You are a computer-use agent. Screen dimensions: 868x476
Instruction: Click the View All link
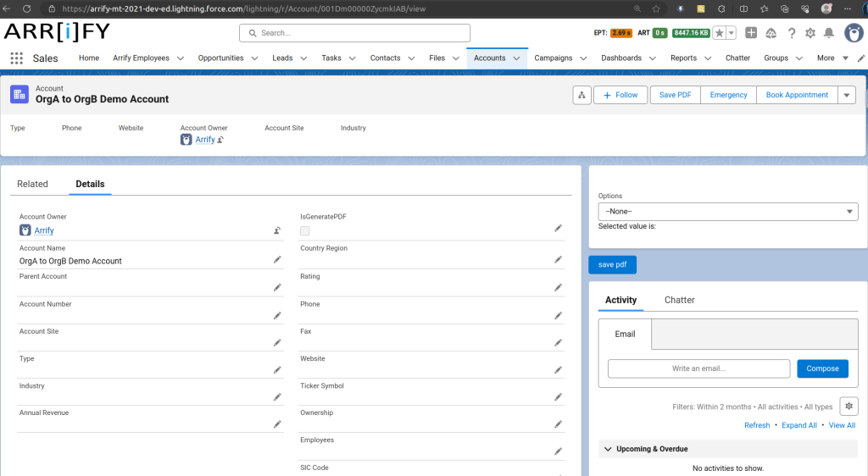tap(842, 425)
